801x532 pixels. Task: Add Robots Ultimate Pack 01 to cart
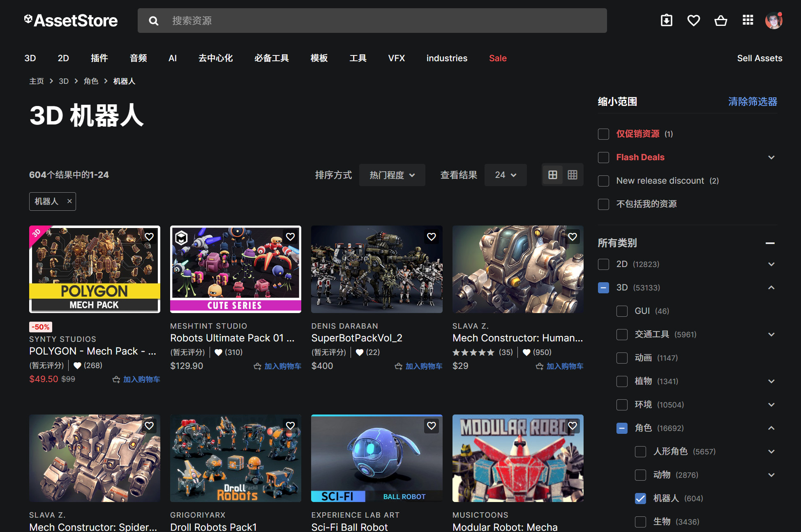[277, 366]
